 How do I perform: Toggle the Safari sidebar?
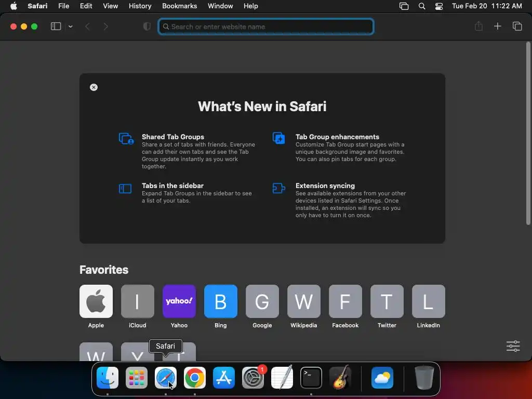click(56, 26)
